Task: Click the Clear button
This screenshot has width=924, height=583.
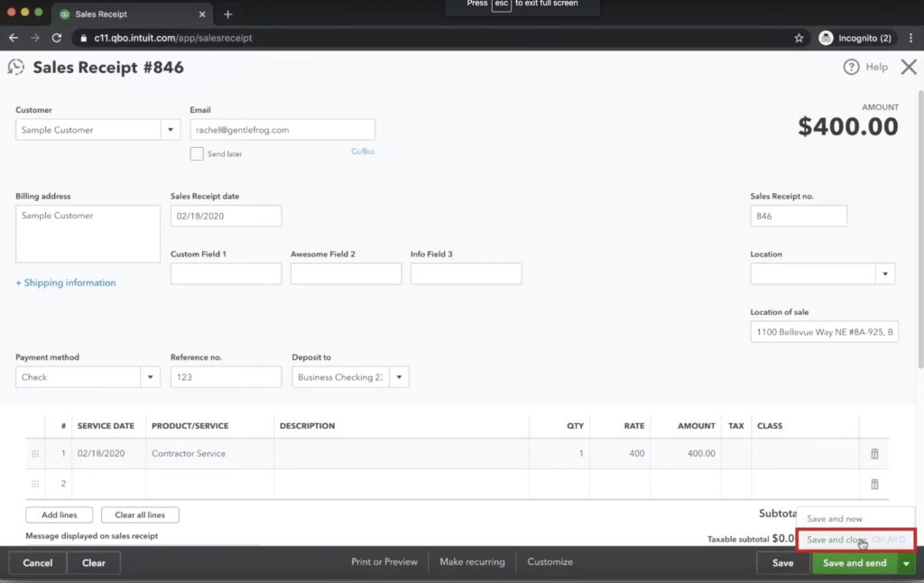Action: click(x=94, y=563)
